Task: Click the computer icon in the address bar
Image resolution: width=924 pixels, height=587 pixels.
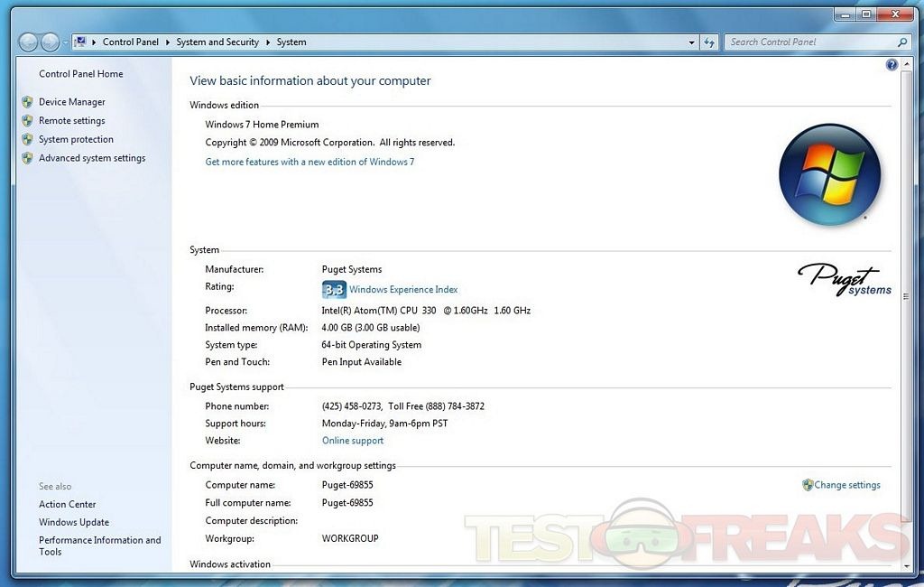Action: click(80, 42)
